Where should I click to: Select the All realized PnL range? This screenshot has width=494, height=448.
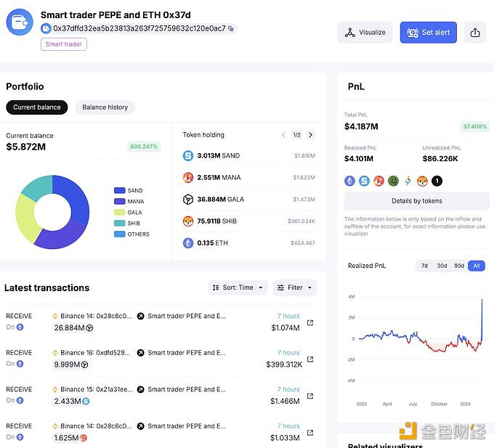(477, 266)
